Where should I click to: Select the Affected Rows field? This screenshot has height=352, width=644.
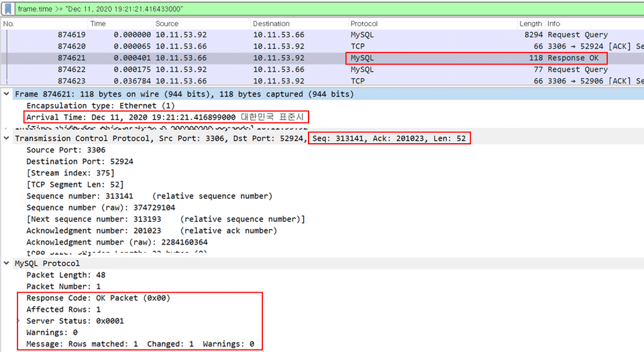pyautogui.click(x=63, y=310)
